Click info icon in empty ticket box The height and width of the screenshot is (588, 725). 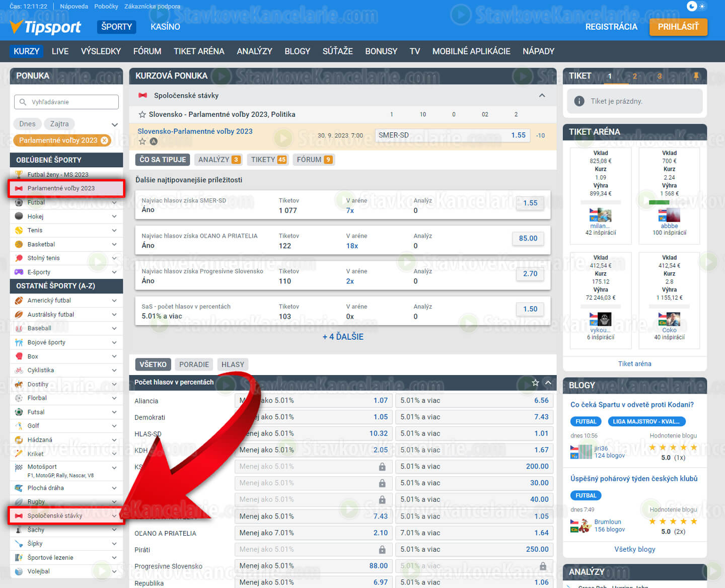579,101
